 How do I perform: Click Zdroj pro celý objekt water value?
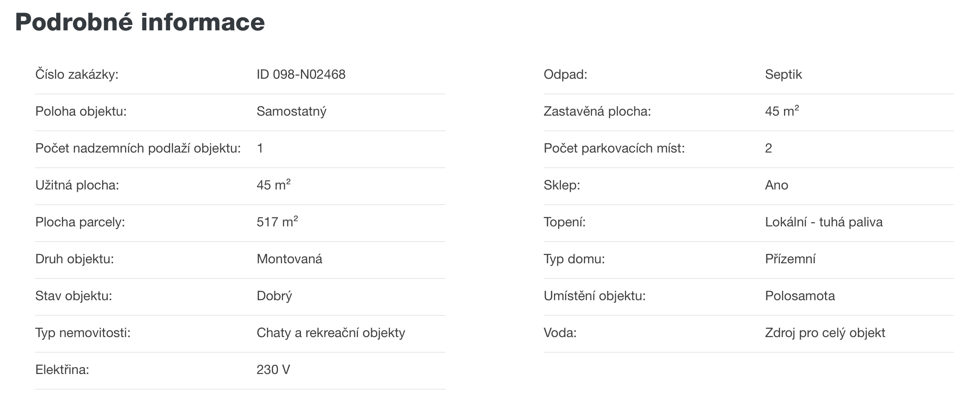(x=825, y=333)
